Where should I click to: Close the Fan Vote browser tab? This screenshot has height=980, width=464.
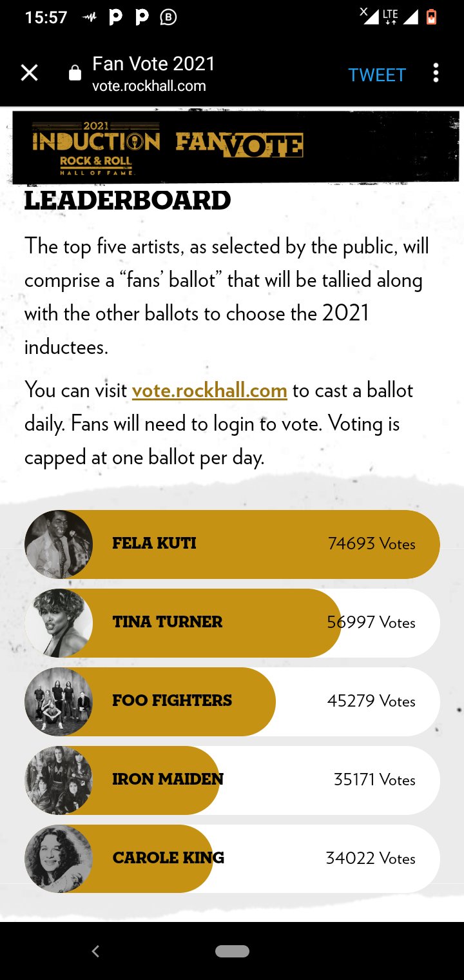pyautogui.click(x=30, y=73)
